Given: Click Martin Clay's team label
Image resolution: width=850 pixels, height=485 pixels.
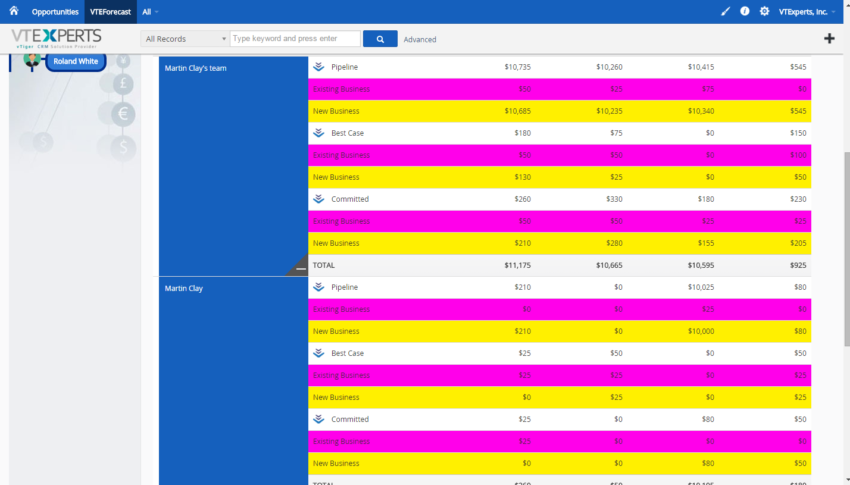Looking at the screenshot, I should click(195, 68).
